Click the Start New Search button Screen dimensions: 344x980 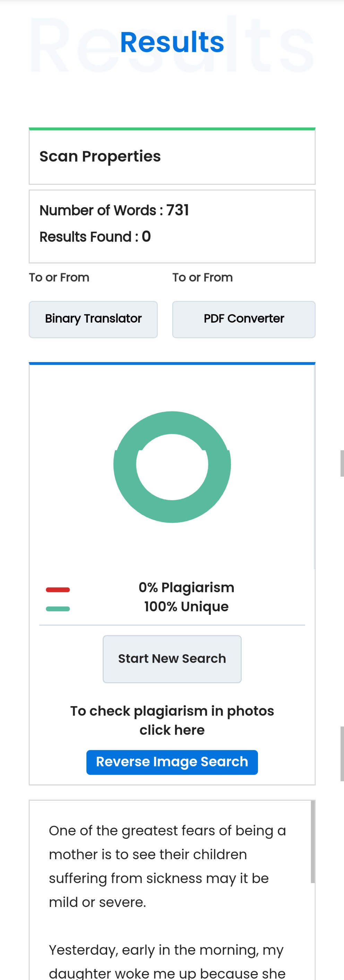coord(172,658)
